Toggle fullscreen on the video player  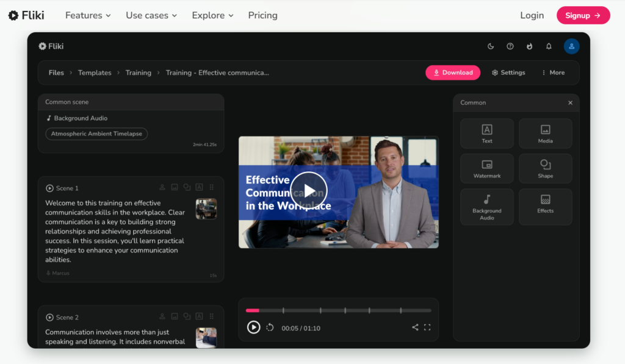point(427,327)
